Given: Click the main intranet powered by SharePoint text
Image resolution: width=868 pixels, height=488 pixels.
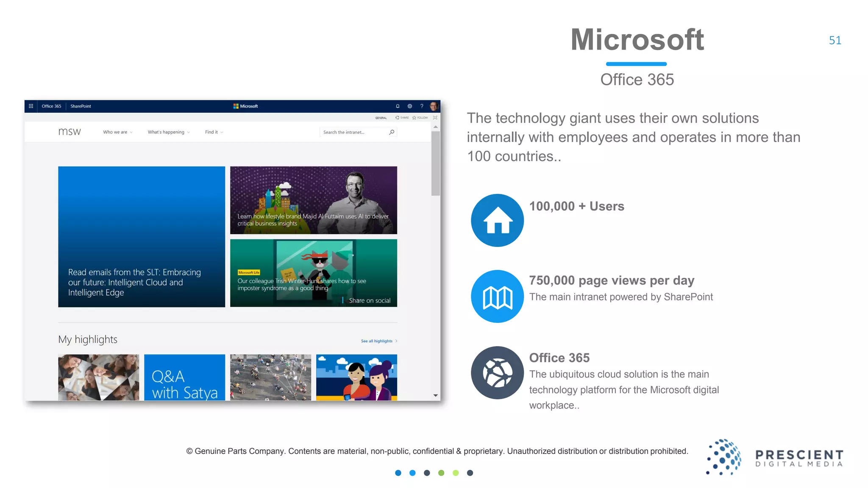Looking at the screenshot, I should [621, 297].
